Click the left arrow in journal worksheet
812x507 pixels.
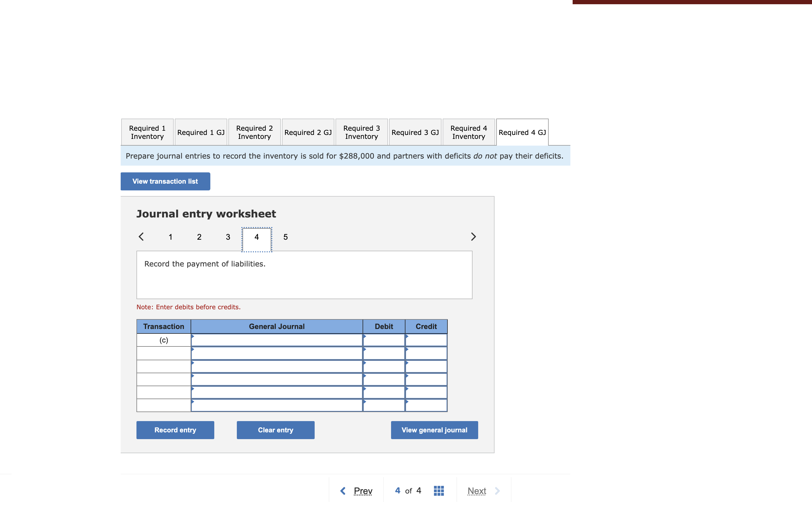point(141,237)
